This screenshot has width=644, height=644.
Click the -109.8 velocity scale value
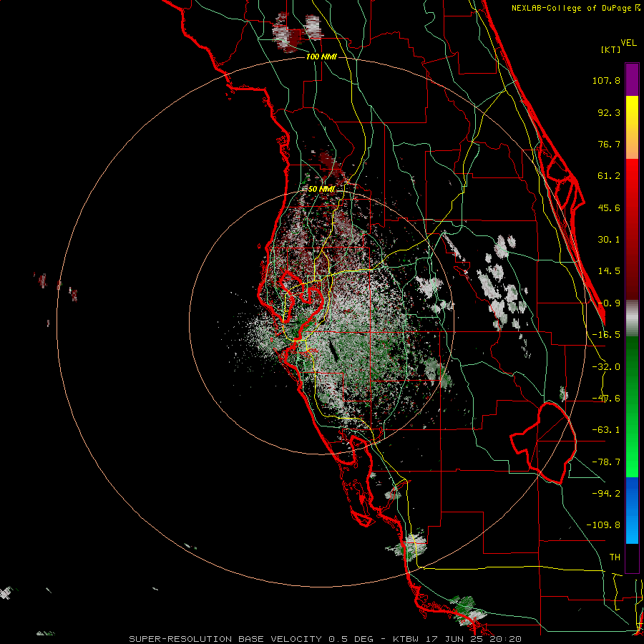tap(604, 525)
